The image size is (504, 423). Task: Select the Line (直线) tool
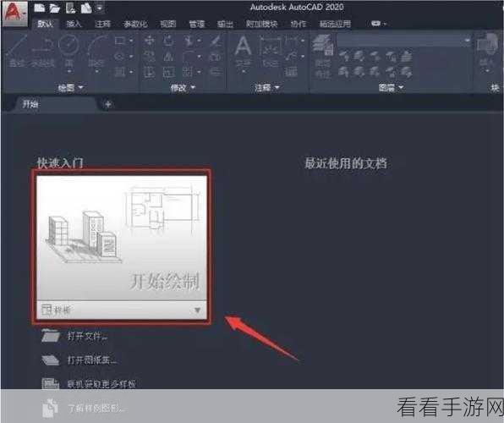tap(16, 52)
